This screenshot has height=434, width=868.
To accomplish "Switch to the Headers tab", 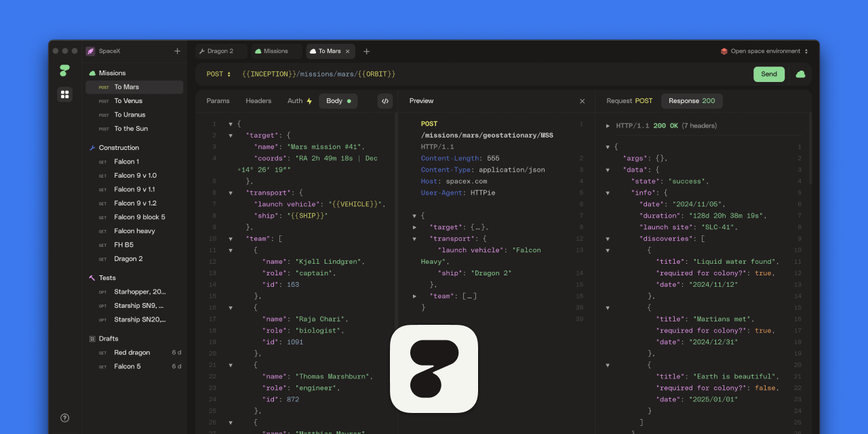I will coord(258,101).
